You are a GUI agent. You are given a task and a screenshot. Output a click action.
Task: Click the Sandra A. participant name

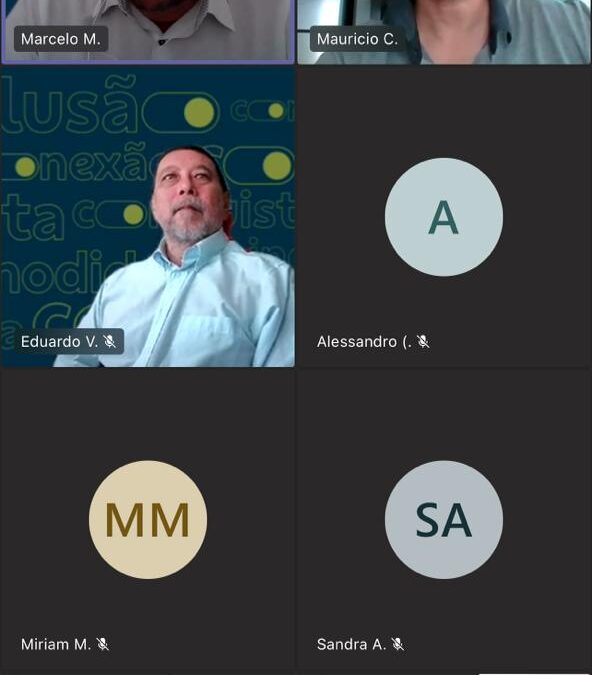(x=351, y=644)
